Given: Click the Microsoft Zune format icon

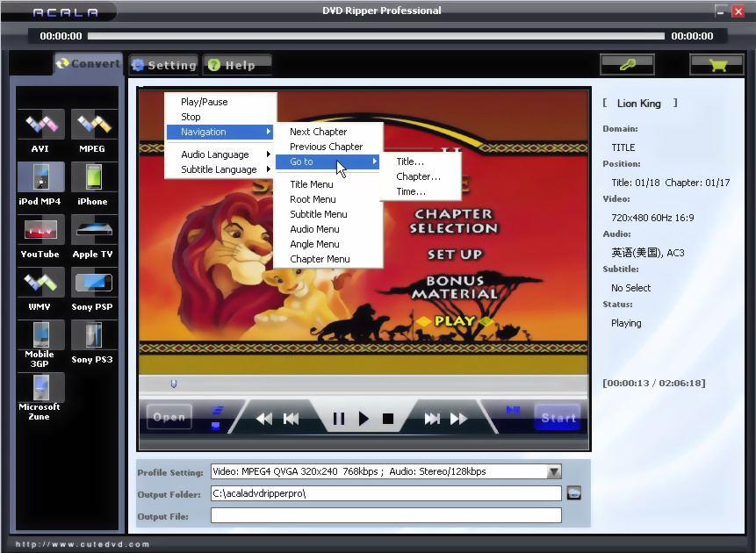Looking at the screenshot, I should [x=40, y=389].
